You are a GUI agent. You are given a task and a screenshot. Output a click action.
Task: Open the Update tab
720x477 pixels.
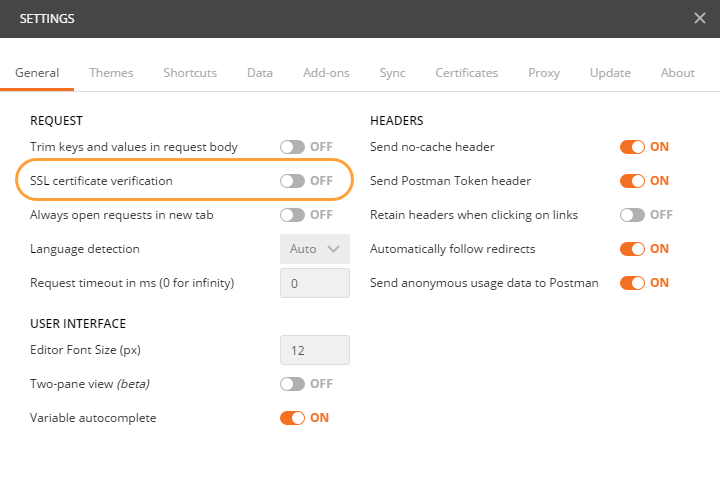[610, 73]
